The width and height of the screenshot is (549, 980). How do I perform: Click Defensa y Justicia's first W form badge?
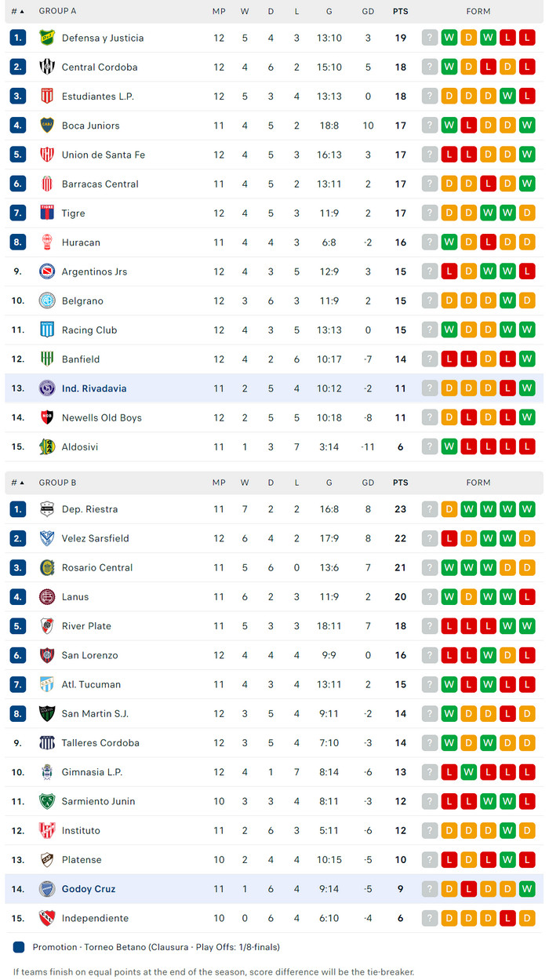pyautogui.click(x=449, y=38)
